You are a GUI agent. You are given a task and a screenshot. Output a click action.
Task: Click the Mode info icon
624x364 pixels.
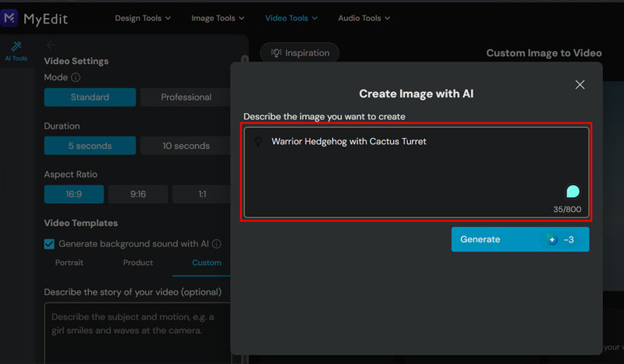[x=76, y=78]
